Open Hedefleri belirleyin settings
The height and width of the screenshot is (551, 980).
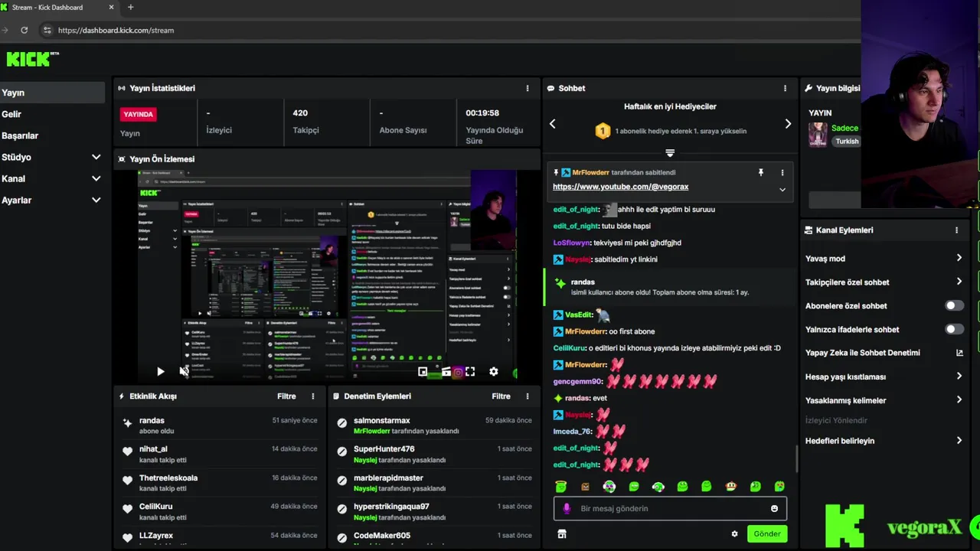click(884, 441)
